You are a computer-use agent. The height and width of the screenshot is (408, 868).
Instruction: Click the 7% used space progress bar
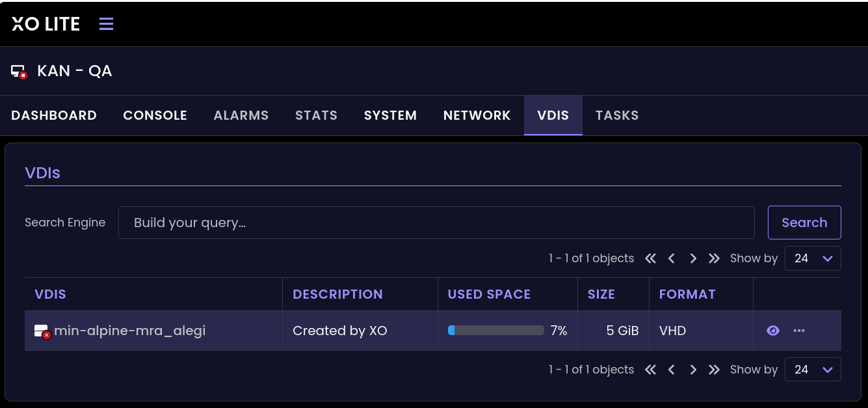coord(496,331)
